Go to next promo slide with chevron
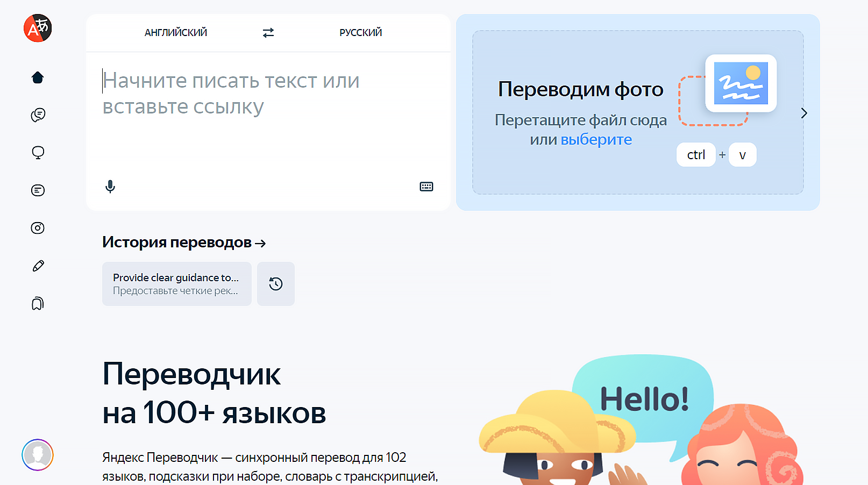 pos(804,113)
